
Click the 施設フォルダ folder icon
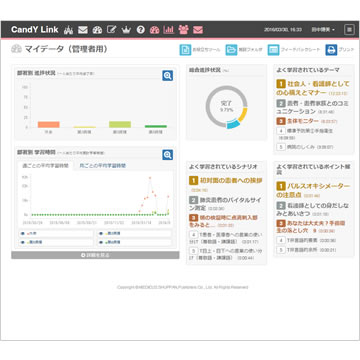click(231, 50)
